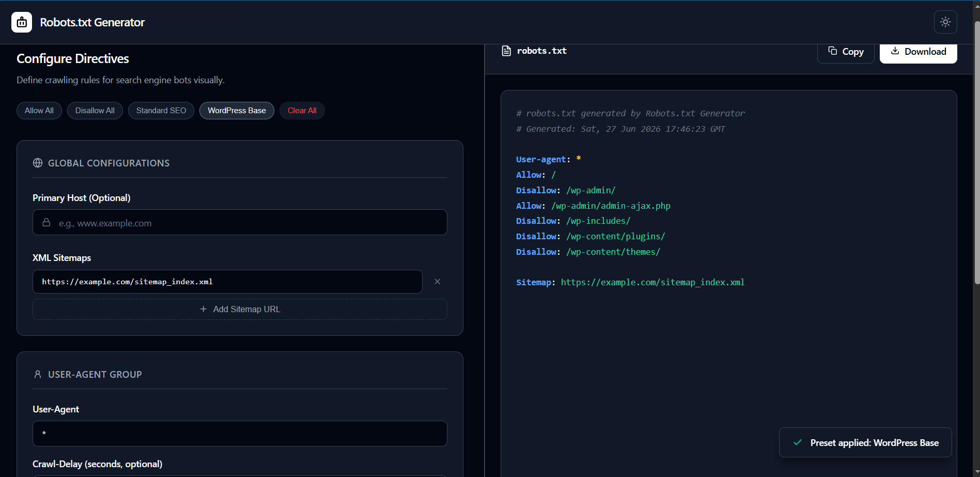The width and height of the screenshot is (980, 477).
Task: Click the 'Disallow: /wp-admin/' output line
Action: [x=566, y=190]
